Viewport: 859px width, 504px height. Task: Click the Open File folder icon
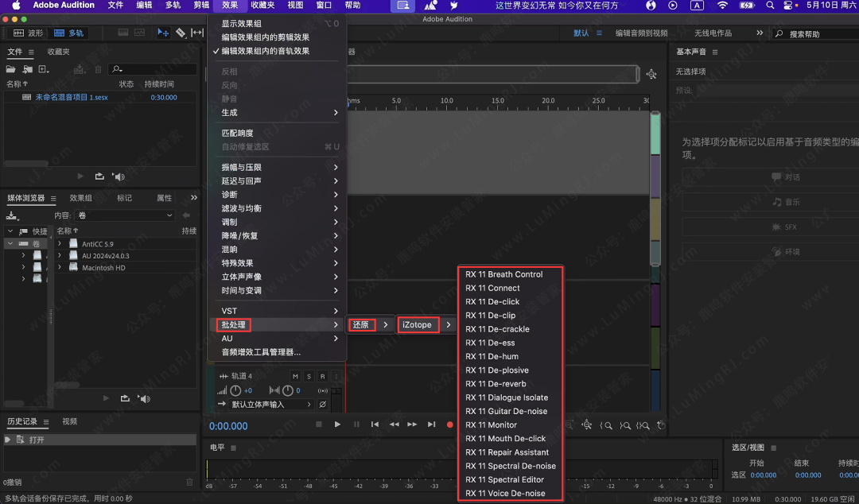tap(11, 69)
